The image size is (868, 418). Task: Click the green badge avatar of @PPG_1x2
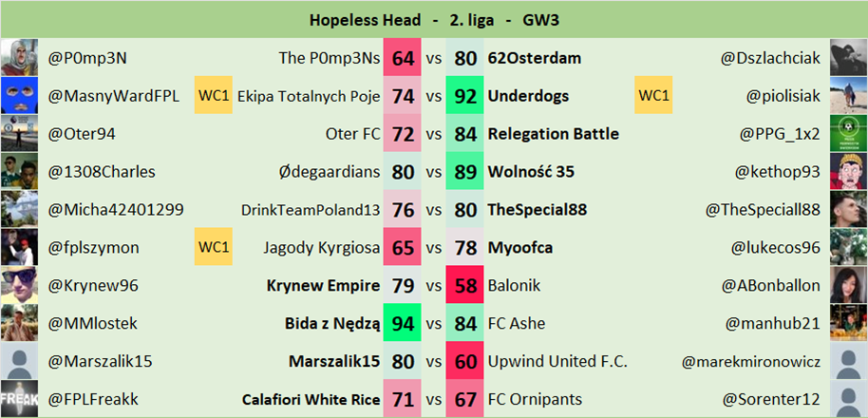click(x=848, y=134)
